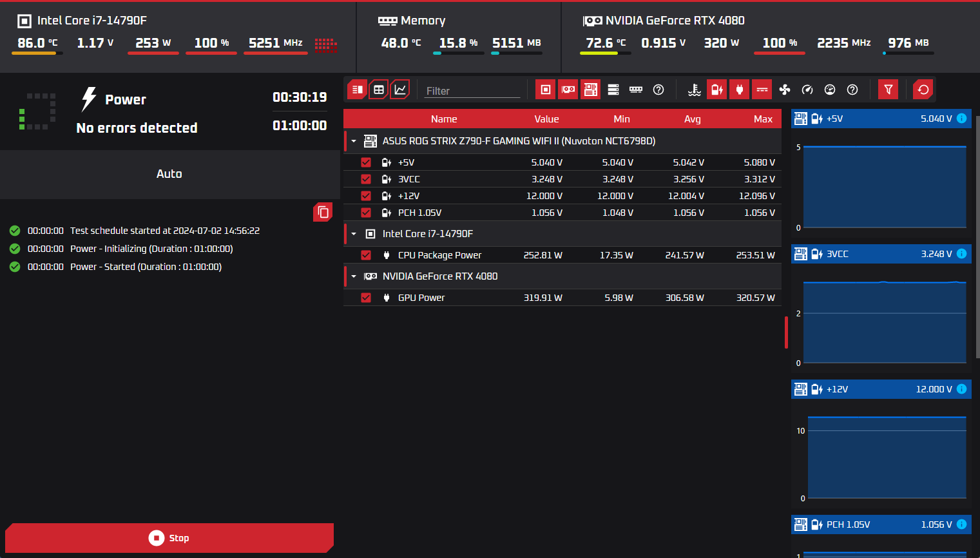Switch to the graph view mode
This screenshot has width=980, height=558.
[400, 90]
